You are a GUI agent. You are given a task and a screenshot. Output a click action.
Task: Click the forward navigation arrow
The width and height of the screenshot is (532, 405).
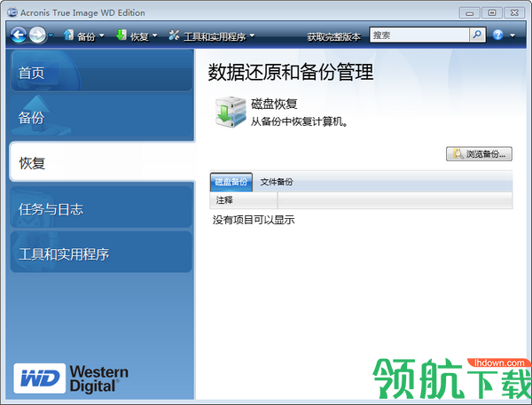(37, 35)
